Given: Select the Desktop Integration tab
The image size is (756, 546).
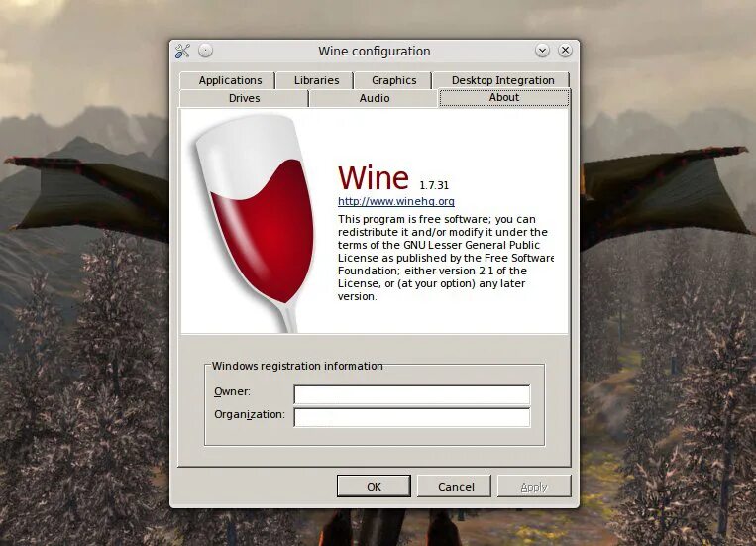Looking at the screenshot, I should [x=502, y=80].
